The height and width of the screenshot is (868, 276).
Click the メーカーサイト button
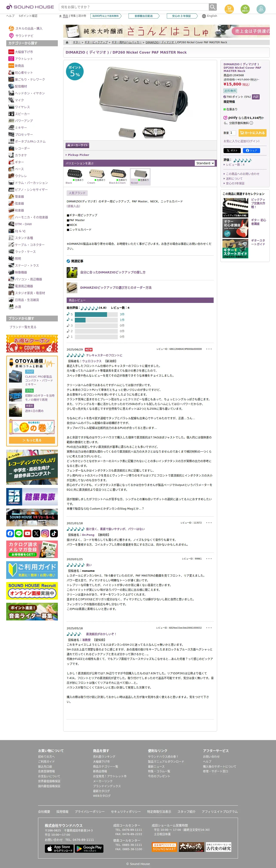(x=77, y=145)
